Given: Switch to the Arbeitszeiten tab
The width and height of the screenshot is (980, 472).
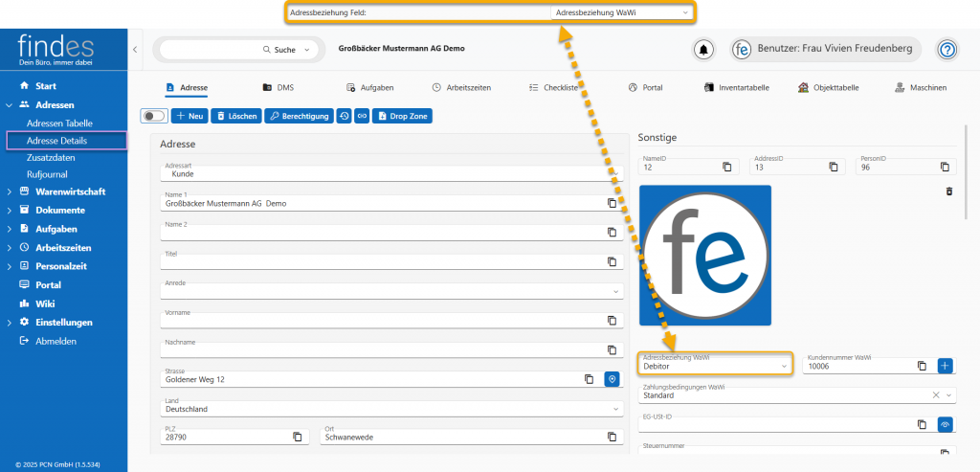Looking at the screenshot, I should pos(461,87).
